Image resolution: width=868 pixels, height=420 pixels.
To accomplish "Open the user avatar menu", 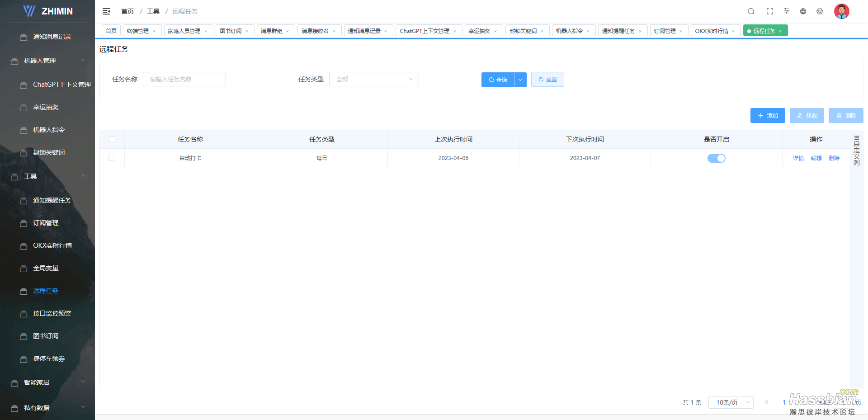I will 841,11.
